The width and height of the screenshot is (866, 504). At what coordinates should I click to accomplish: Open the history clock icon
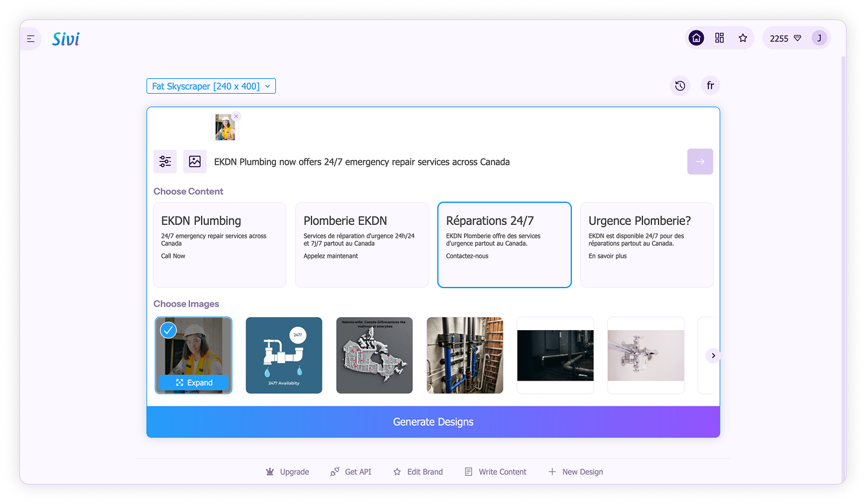coord(680,85)
